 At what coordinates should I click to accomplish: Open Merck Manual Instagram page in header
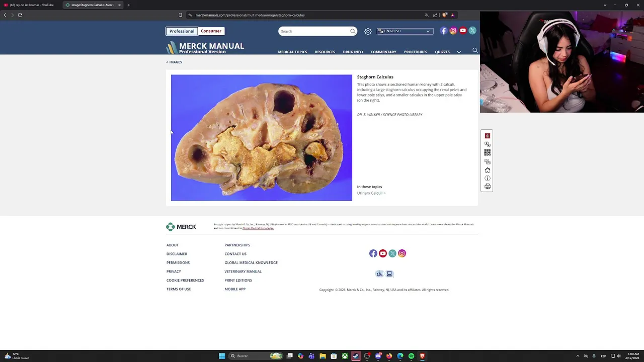[453, 31]
